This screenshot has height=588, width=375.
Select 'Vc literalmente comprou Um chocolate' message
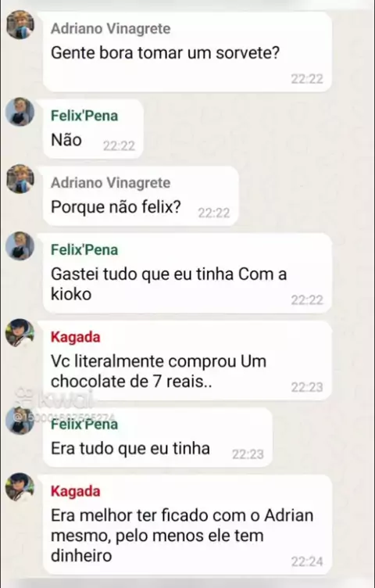click(x=187, y=360)
